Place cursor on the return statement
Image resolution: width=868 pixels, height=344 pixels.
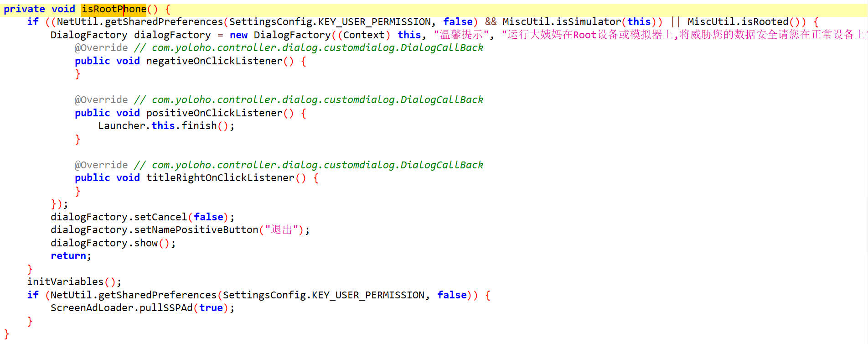[x=68, y=256]
